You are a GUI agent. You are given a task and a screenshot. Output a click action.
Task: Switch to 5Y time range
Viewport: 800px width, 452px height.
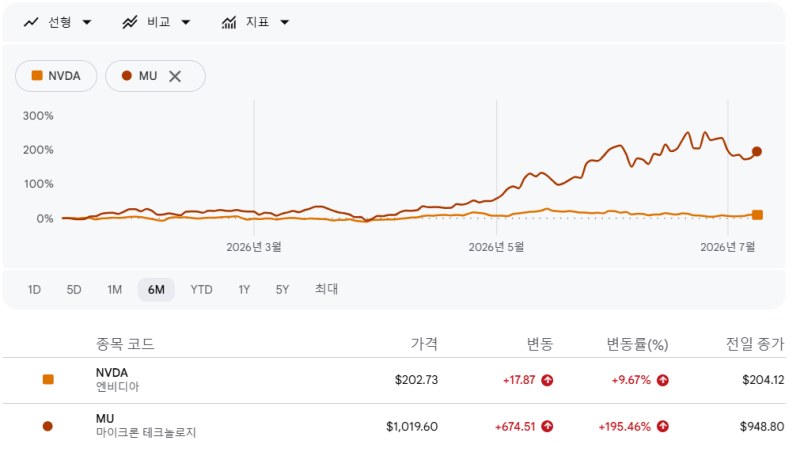(282, 290)
